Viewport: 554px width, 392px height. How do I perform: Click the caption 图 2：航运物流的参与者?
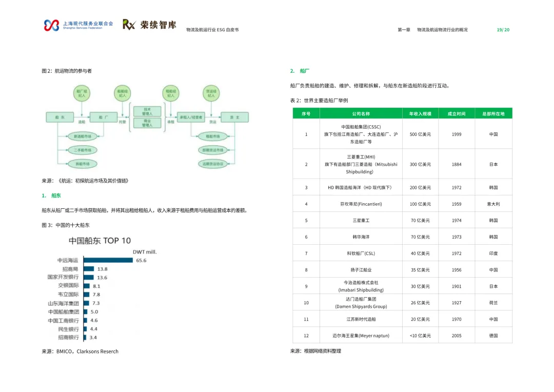pos(67,71)
